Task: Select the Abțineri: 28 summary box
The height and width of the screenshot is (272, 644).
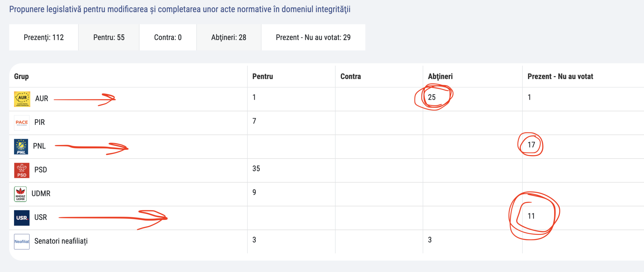Action: [229, 37]
